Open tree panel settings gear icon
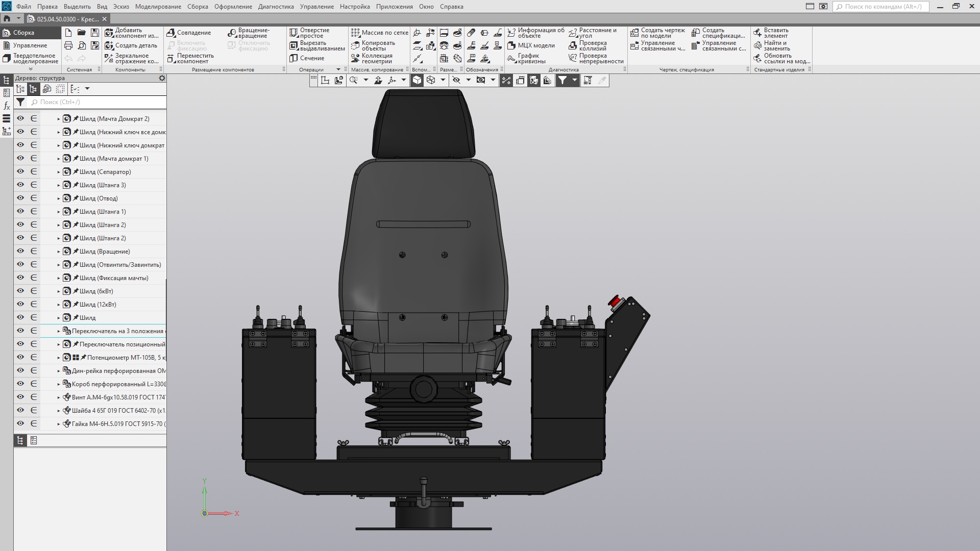The image size is (980, 551). click(162, 78)
